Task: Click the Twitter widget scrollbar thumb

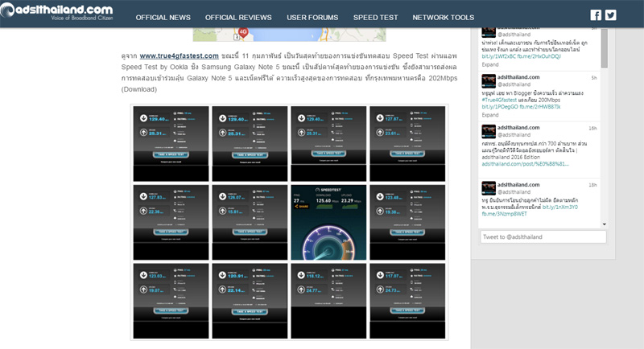Action: [x=605, y=48]
